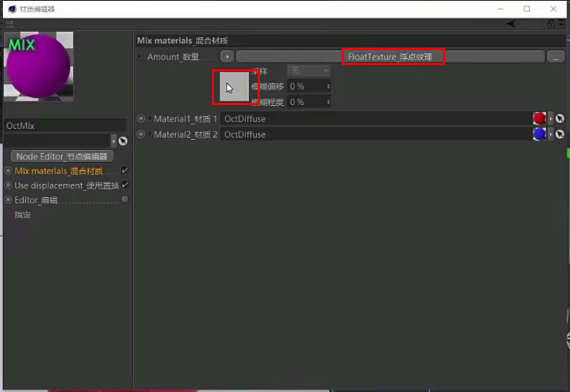Screen dimensions: 570x392
Task: Close the material editor window
Action: point(553,9)
